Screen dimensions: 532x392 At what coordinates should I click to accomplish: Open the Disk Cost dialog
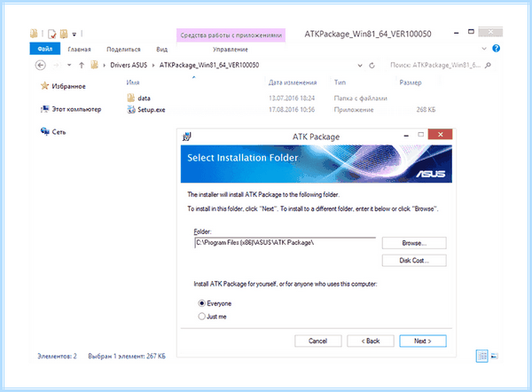(414, 261)
